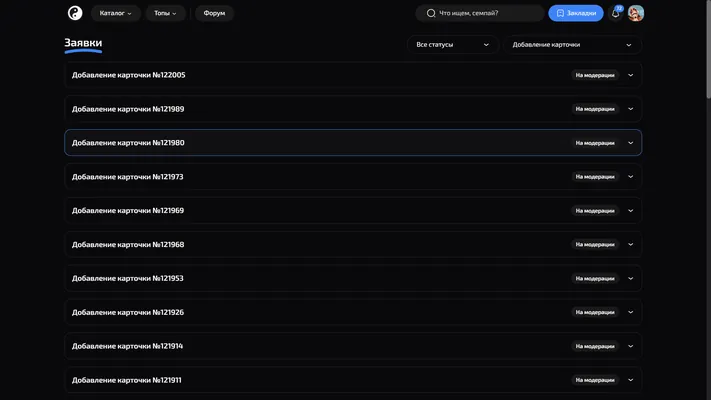Expand request №121980 chevron
The image size is (711, 400).
(630, 143)
